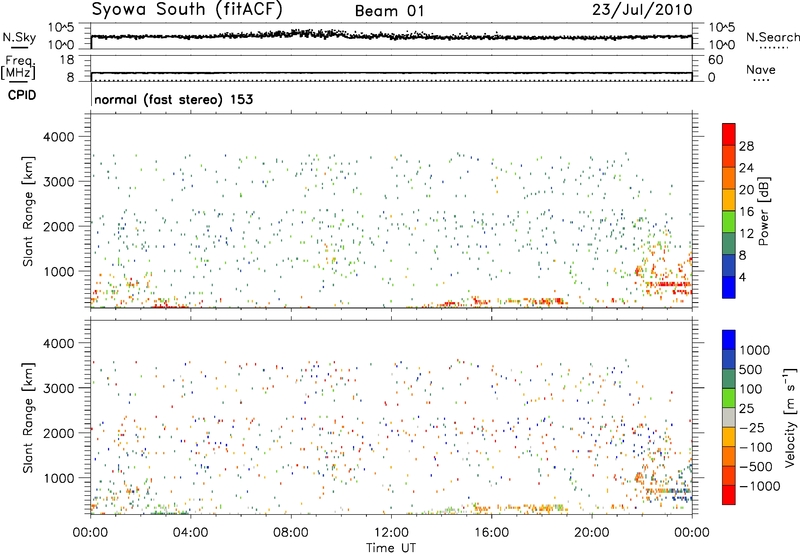The image size is (800, 554).
Task: Click the 'Time UT' axis title
Action: [391, 548]
